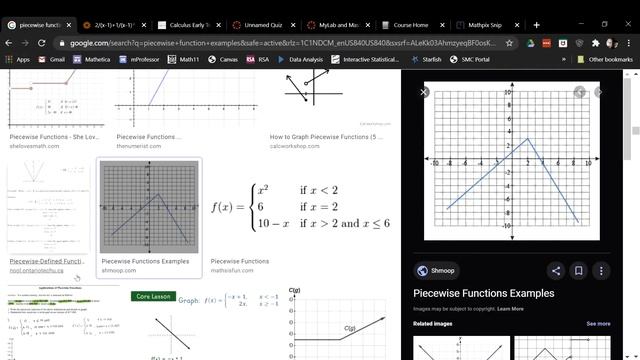Viewport: 640px width, 360px height.
Task: Click See more related images
Action: pyautogui.click(x=598, y=324)
